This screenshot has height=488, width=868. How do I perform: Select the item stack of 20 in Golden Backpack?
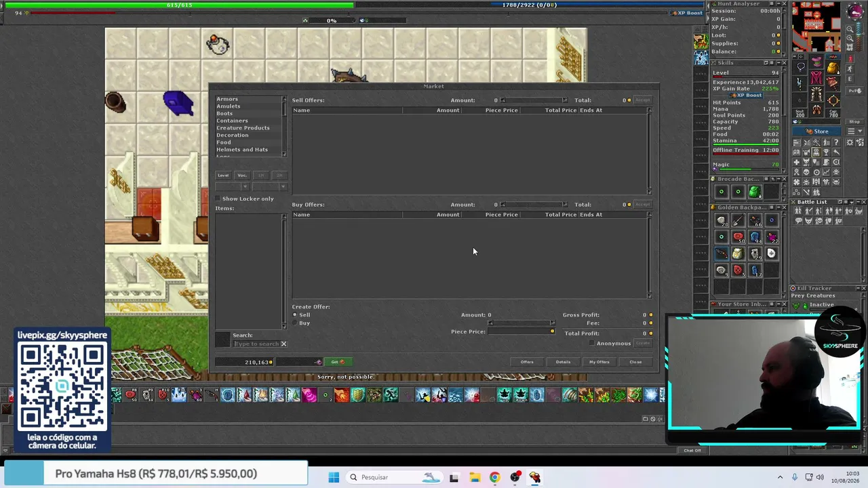point(721,220)
